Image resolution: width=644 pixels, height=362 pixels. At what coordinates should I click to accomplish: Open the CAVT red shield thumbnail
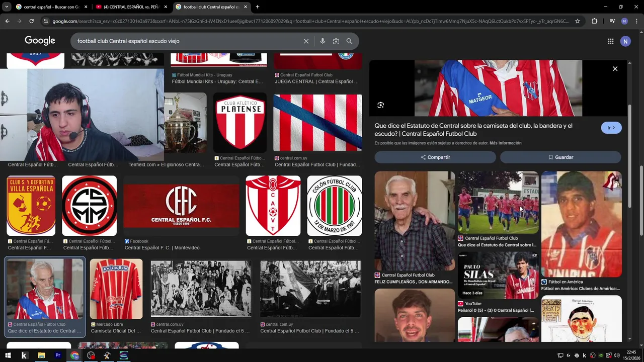273,206
